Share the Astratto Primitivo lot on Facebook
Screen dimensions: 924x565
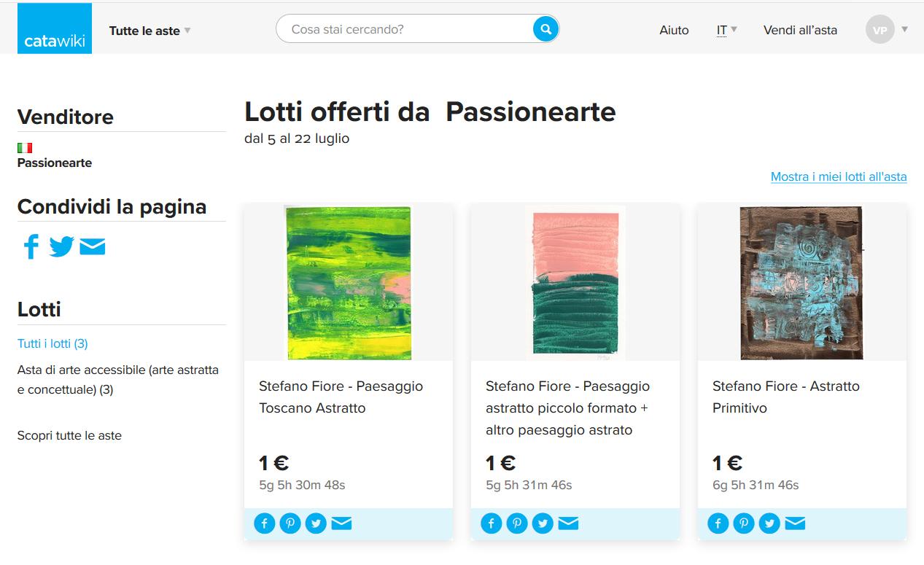coord(718,523)
